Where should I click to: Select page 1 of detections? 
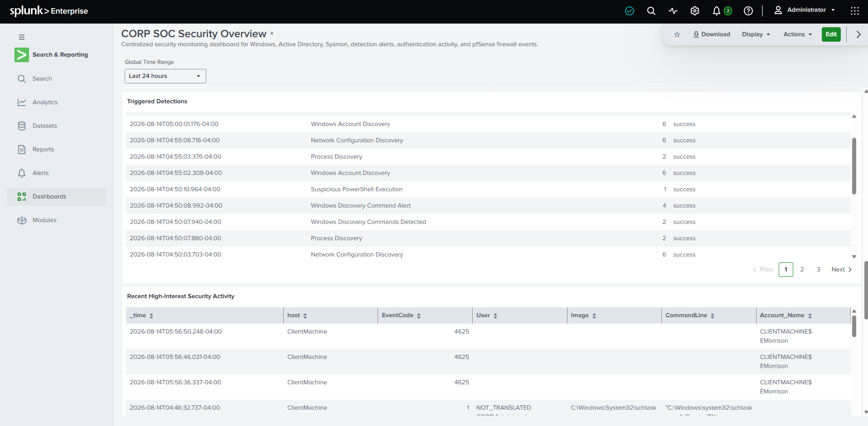[x=786, y=270]
